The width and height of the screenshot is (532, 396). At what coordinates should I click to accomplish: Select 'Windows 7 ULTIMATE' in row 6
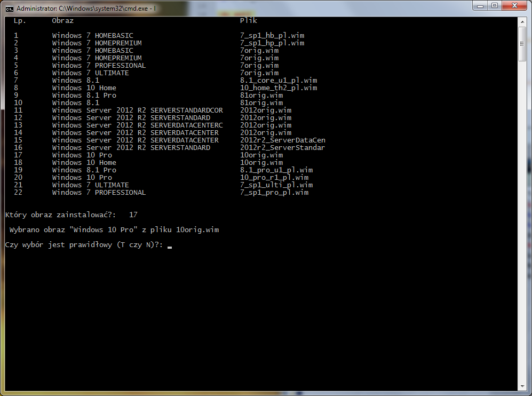[90, 73]
